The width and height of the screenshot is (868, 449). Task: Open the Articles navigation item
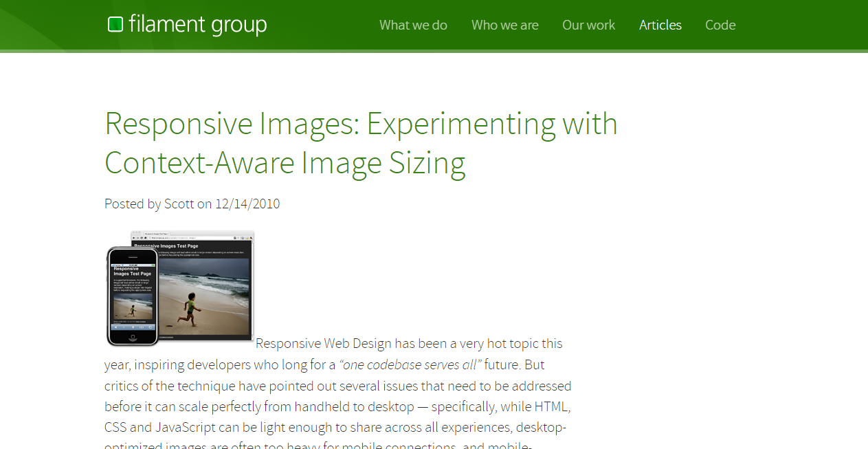(x=660, y=25)
